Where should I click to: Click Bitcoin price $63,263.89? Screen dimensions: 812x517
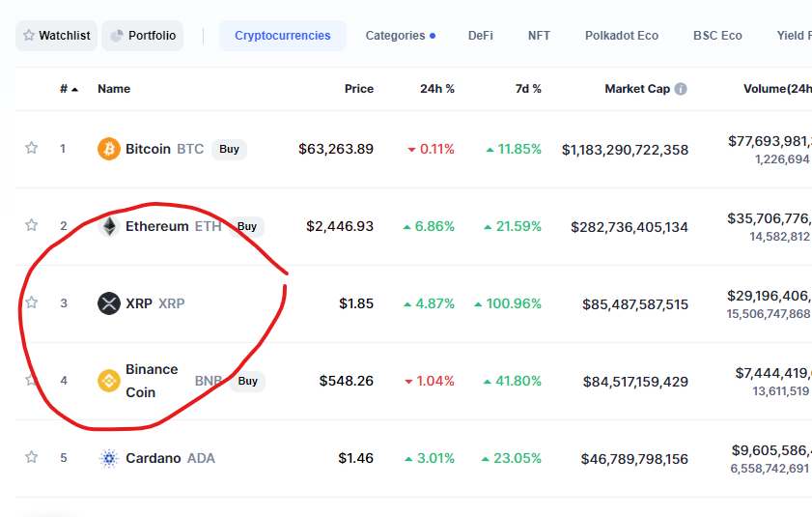(336, 149)
